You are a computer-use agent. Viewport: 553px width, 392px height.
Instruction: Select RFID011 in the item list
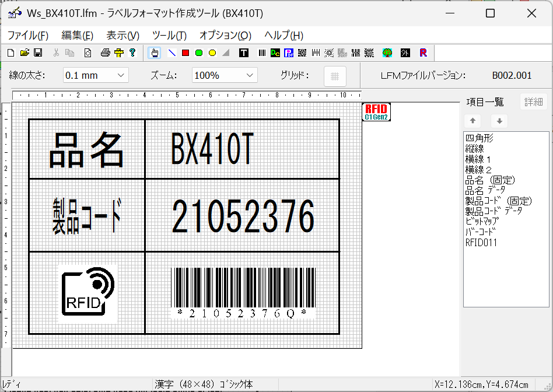tap(481, 243)
